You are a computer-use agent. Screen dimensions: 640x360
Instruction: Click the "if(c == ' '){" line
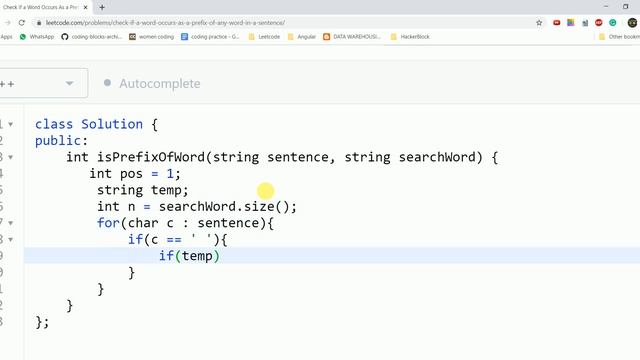[178, 240]
